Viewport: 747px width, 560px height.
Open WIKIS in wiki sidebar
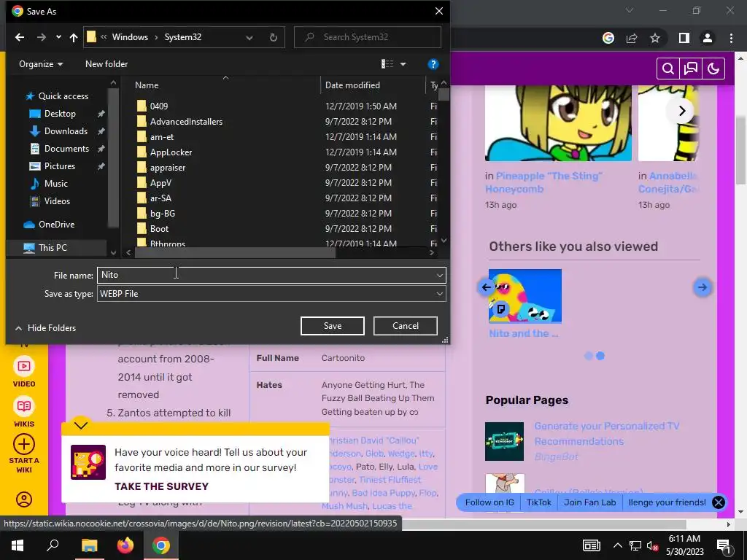pyautogui.click(x=24, y=413)
